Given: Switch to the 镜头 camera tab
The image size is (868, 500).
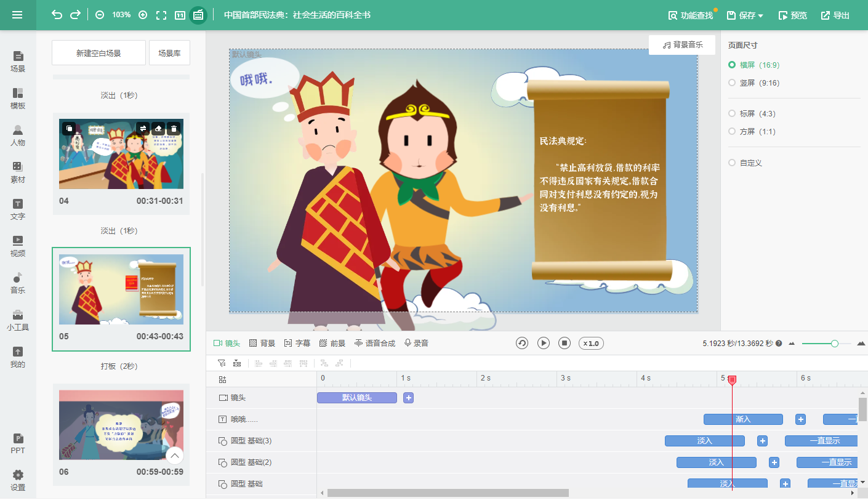Looking at the screenshot, I should coord(227,343).
